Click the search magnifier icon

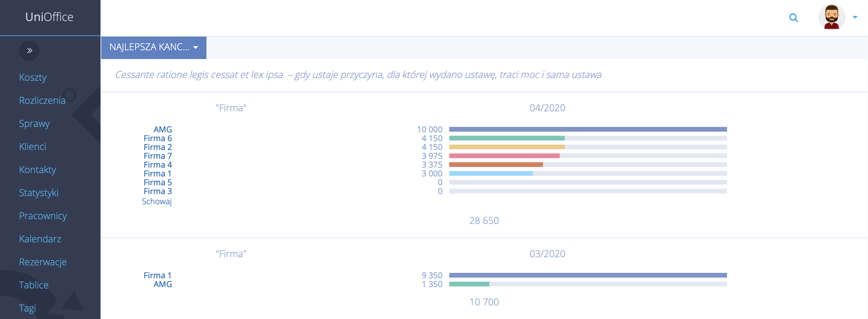(793, 18)
